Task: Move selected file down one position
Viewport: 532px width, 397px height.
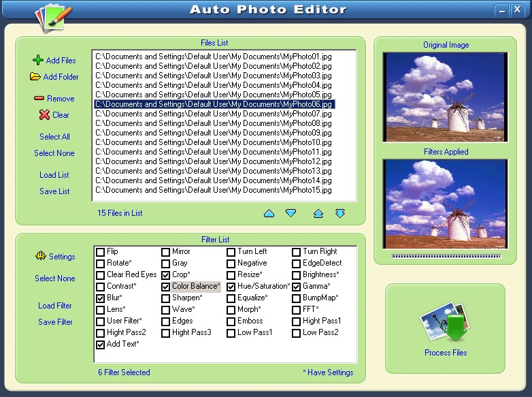Action: (291, 214)
